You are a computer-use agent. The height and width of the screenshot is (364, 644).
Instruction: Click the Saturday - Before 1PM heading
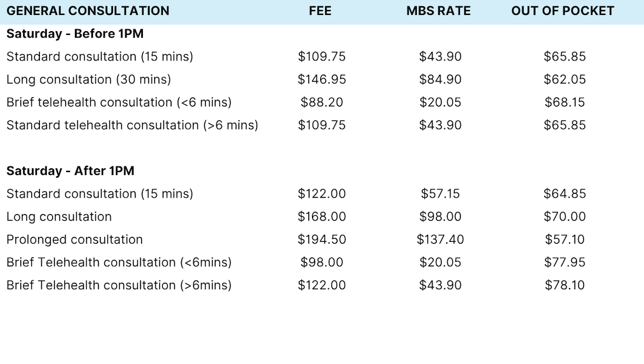(x=75, y=34)
